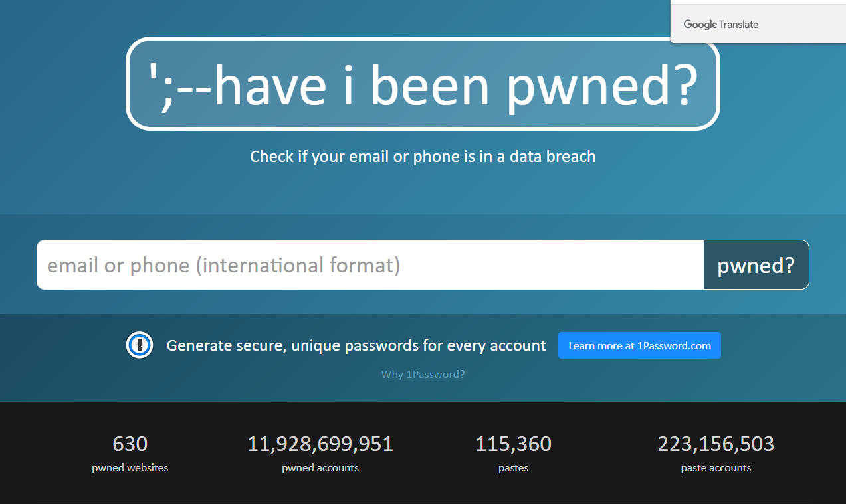Click the pwned accounts label
The width and height of the screenshot is (846, 504).
point(320,468)
